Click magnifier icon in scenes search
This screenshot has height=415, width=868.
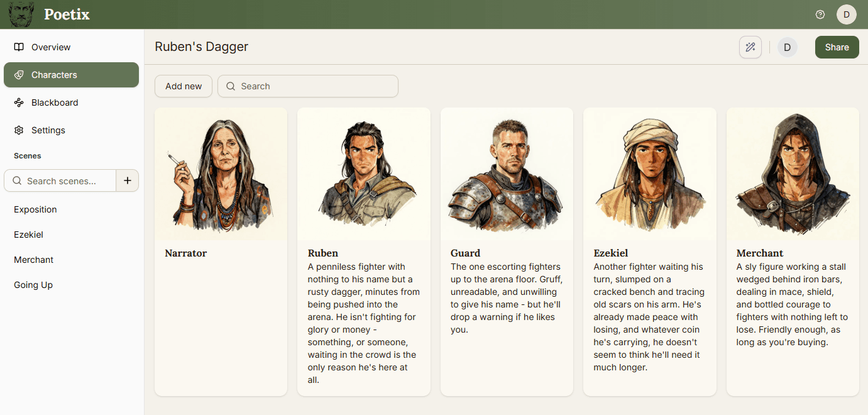pos(16,181)
